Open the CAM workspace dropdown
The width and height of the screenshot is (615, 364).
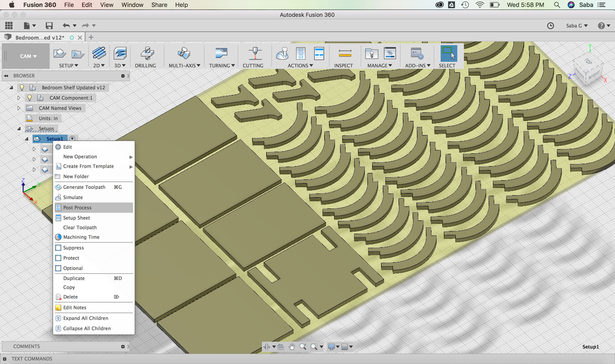point(28,56)
